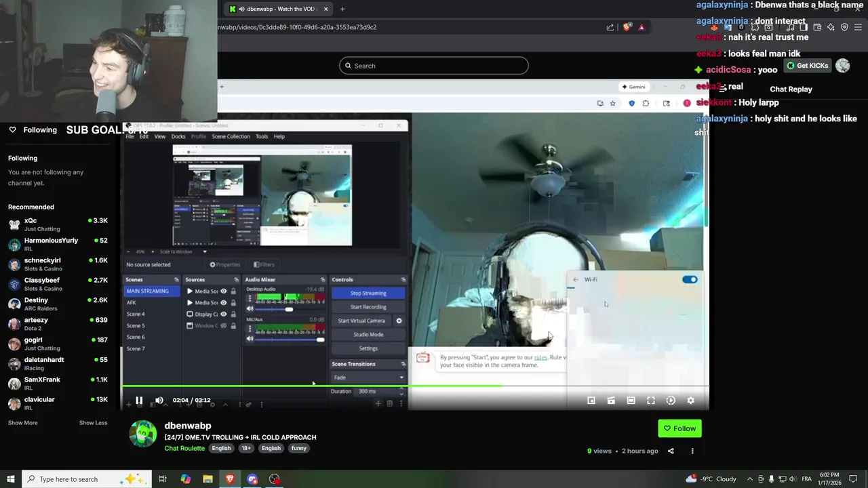Open the Tools menu in OBS
This screenshot has height=488, width=868.
coord(262,136)
